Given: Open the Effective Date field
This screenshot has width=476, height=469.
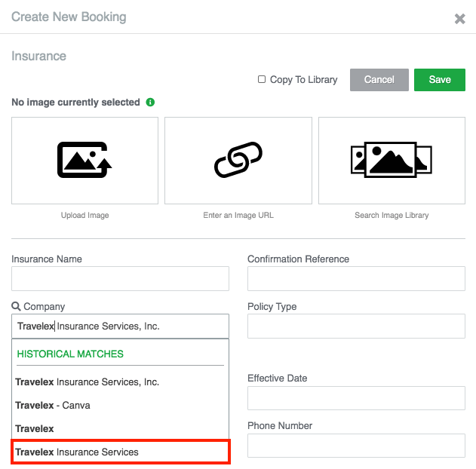Looking at the screenshot, I should click(356, 398).
